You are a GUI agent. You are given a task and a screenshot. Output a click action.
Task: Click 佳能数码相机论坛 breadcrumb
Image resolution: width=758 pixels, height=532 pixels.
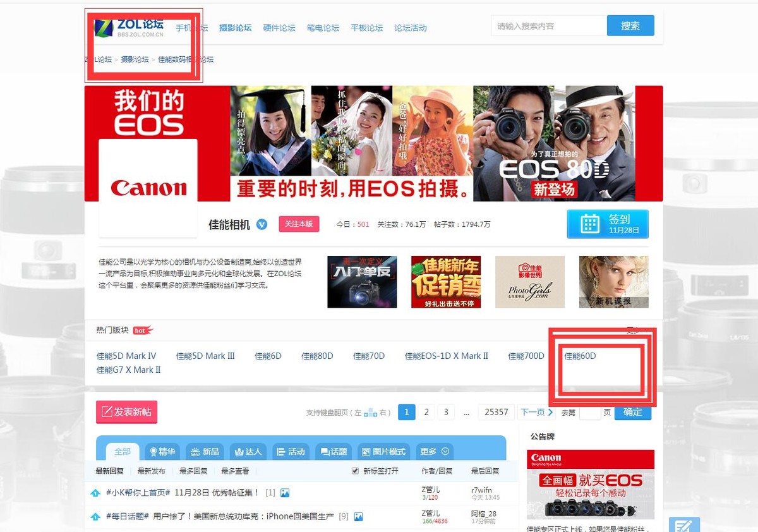(186, 59)
